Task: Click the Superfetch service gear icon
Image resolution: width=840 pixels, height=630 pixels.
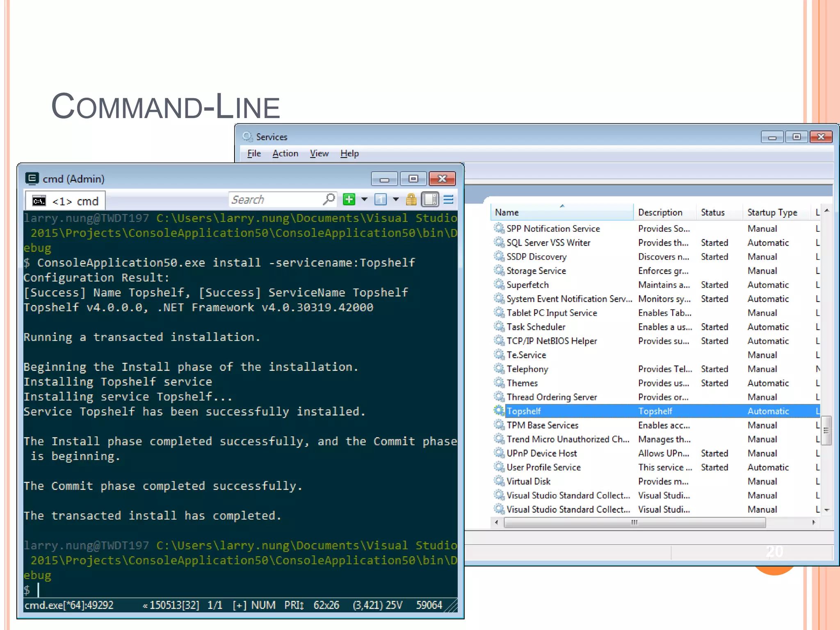Action: [x=499, y=284]
